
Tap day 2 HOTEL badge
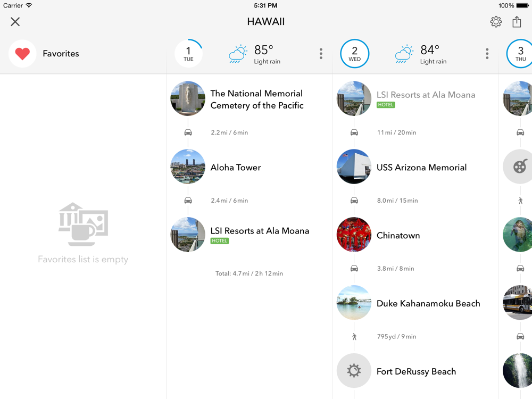click(x=386, y=105)
